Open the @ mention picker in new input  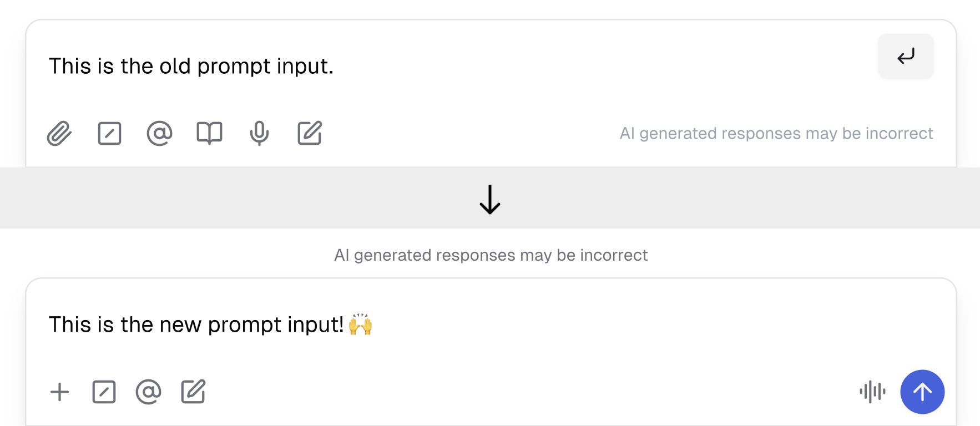click(148, 392)
